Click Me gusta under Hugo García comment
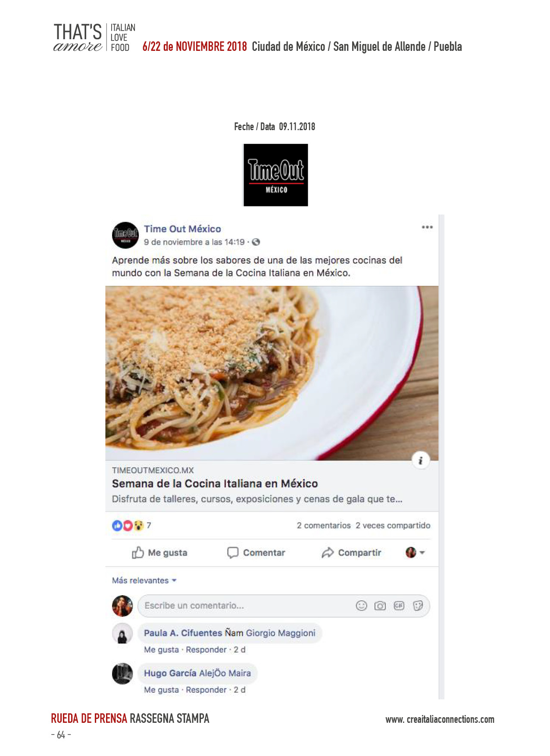The image size is (550, 756). tap(161, 690)
